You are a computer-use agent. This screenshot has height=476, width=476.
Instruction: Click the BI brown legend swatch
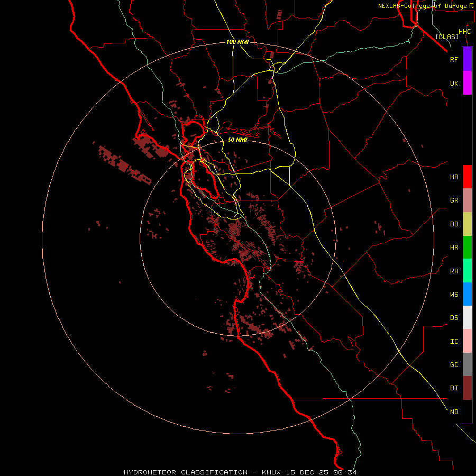[x=467, y=388]
